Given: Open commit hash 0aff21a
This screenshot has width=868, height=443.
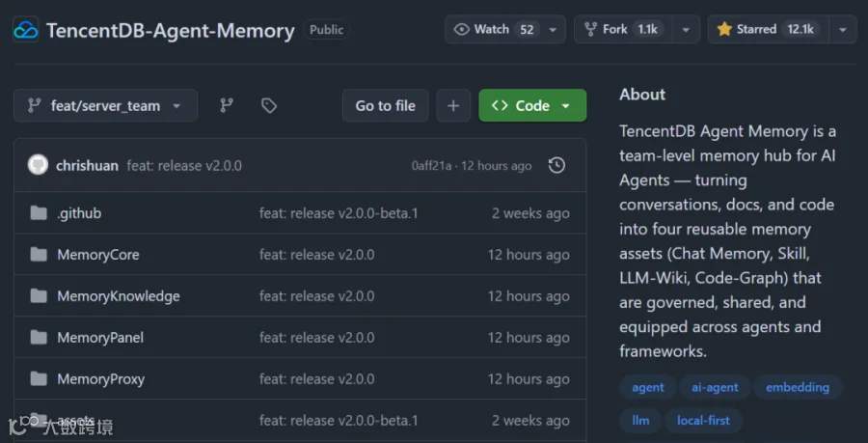Looking at the screenshot, I should (x=431, y=166).
